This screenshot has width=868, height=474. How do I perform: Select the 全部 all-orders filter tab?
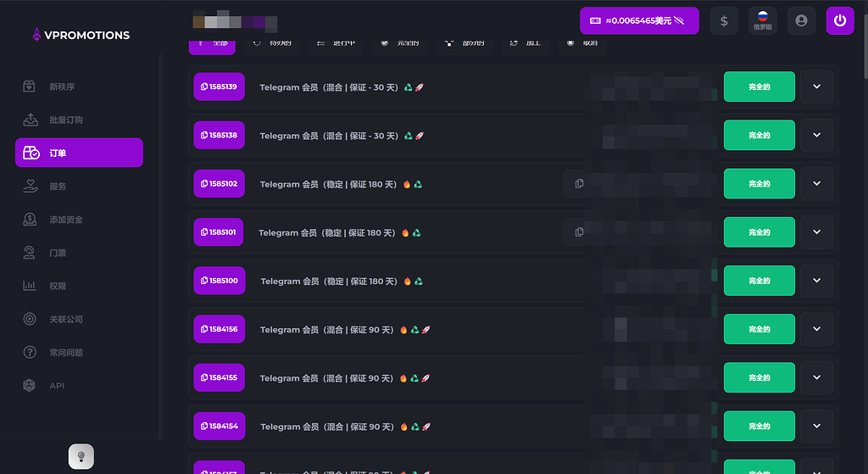[212, 47]
